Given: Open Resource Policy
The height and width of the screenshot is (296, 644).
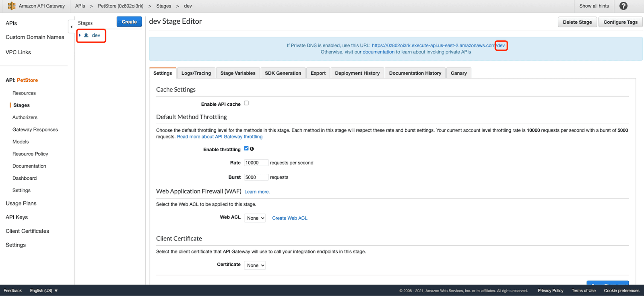Looking at the screenshot, I should pyautogui.click(x=30, y=154).
